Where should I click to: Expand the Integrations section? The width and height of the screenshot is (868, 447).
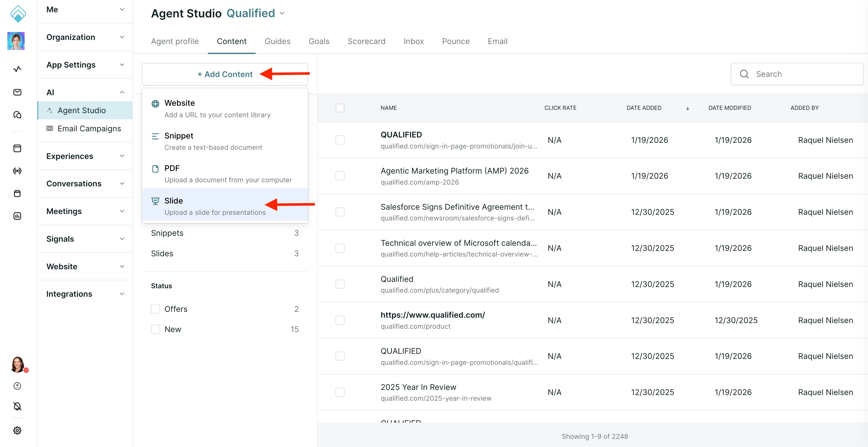tap(85, 294)
